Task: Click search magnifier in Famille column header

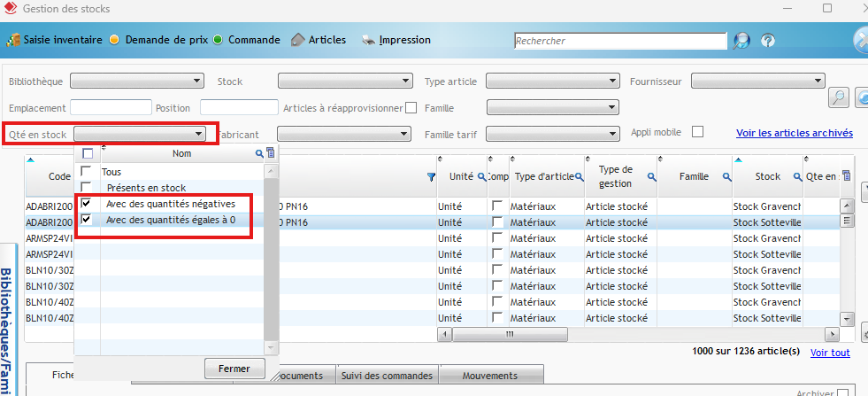Action: point(726,177)
